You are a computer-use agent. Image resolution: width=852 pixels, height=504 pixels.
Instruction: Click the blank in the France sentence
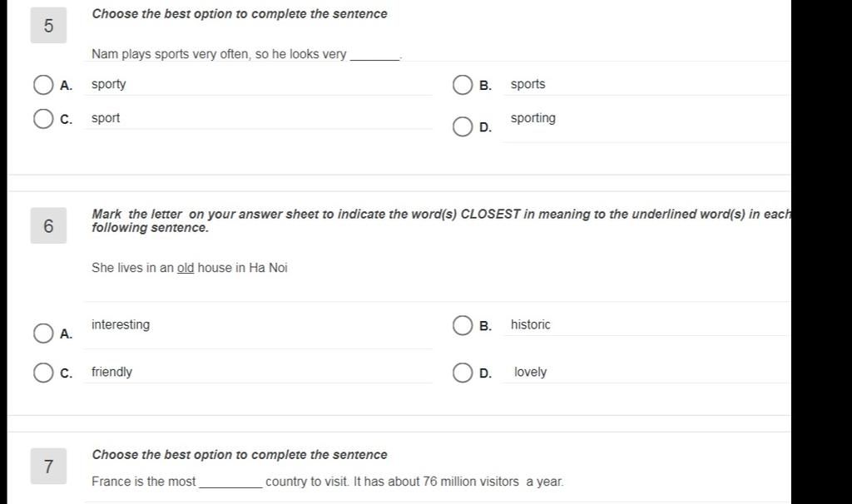pyautogui.click(x=231, y=483)
